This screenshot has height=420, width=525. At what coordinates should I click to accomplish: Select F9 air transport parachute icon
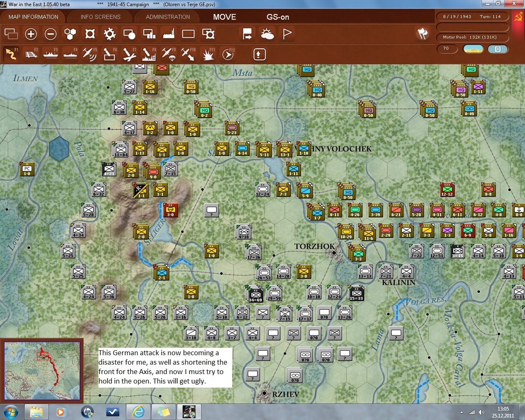169,54
